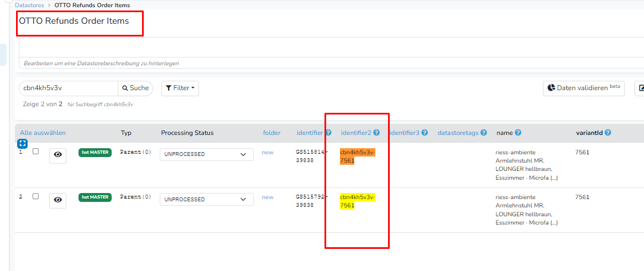The height and width of the screenshot is (271, 644).
Task: Click the eye view icon in row 2
Action: click(x=58, y=200)
